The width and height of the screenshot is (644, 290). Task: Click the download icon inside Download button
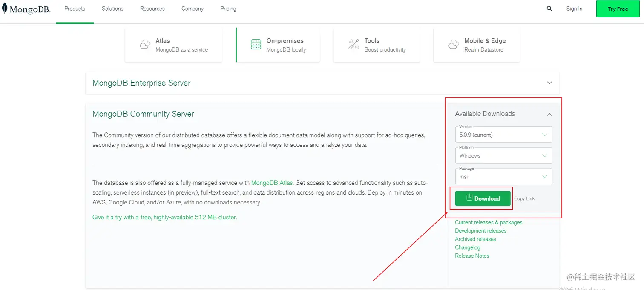pyautogui.click(x=469, y=198)
